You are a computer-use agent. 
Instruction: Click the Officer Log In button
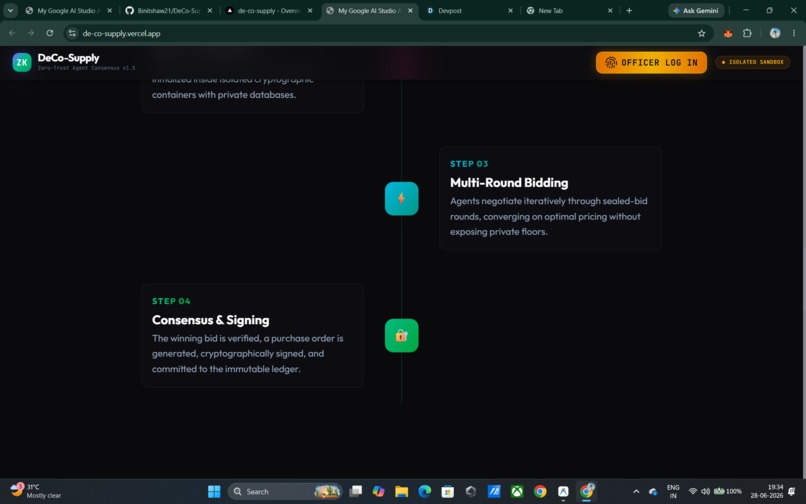(651, 62)
